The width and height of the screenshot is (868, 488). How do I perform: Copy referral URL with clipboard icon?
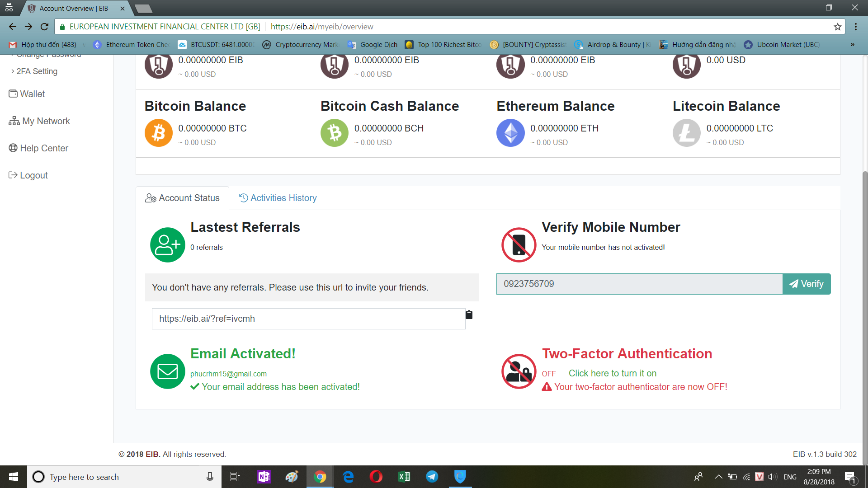469,315
